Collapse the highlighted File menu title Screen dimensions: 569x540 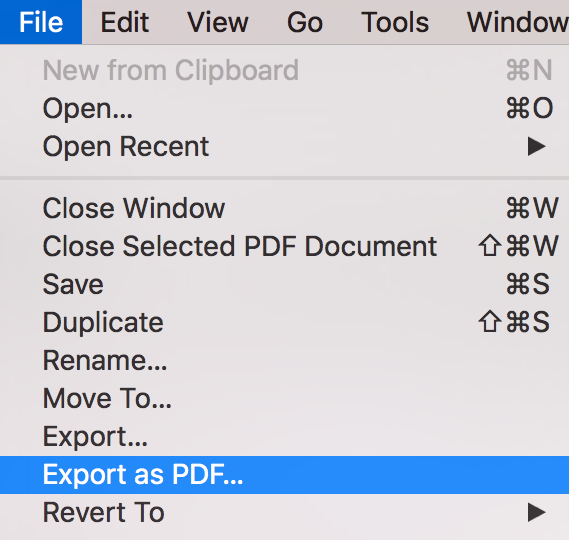point(41,22)
